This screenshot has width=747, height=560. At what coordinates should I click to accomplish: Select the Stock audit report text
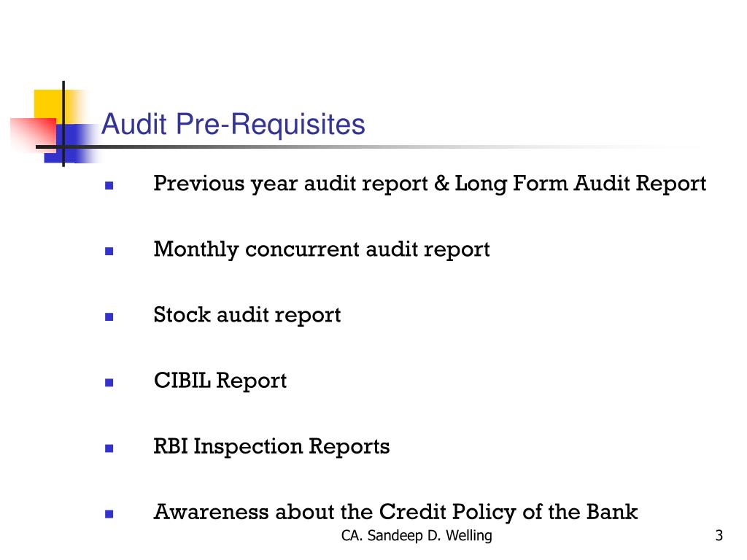tap(247, 316)
